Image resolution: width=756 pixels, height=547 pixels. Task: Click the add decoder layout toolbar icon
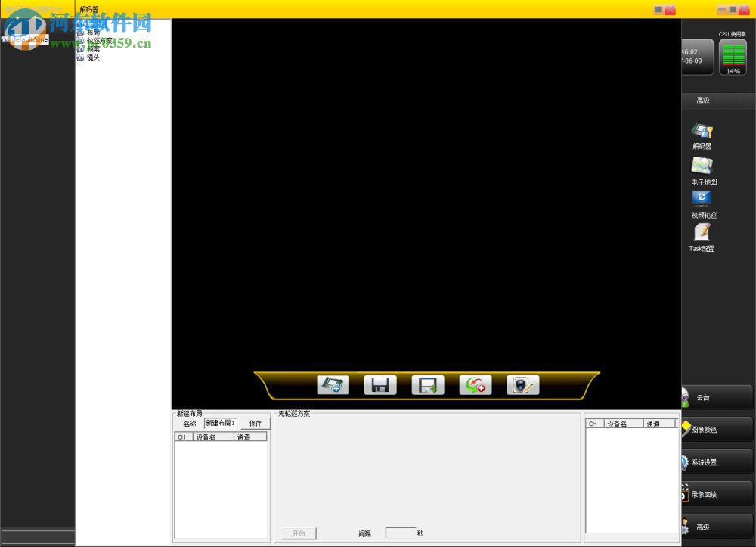333,385
